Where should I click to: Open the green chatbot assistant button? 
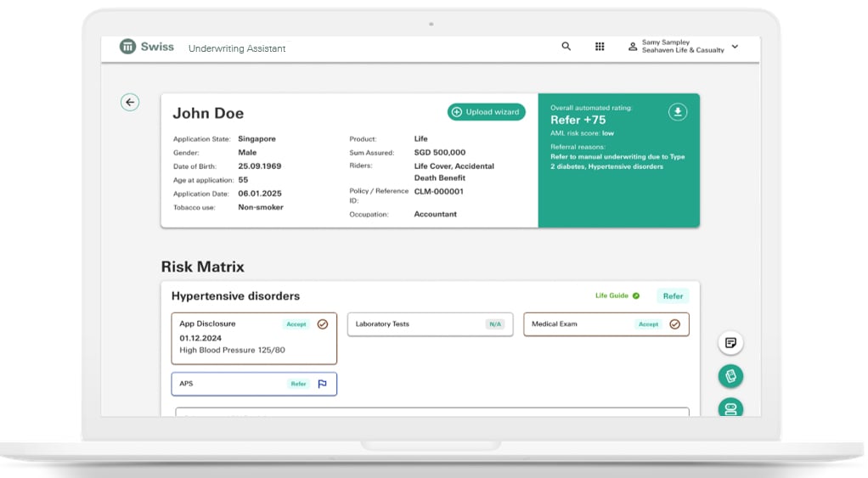click(730, 408)
